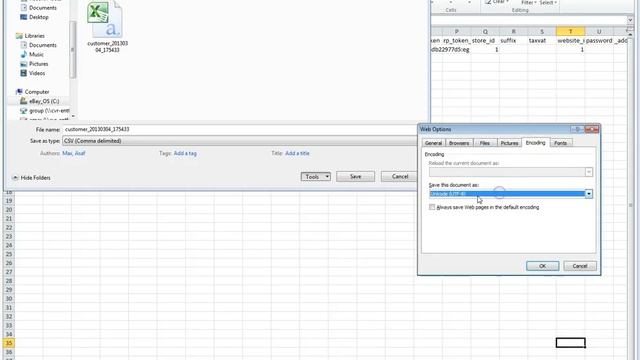This screenshot has height=360, width=640.
Task: Click the Authors value Mai, Asaf
Action: tap(74, 153)
